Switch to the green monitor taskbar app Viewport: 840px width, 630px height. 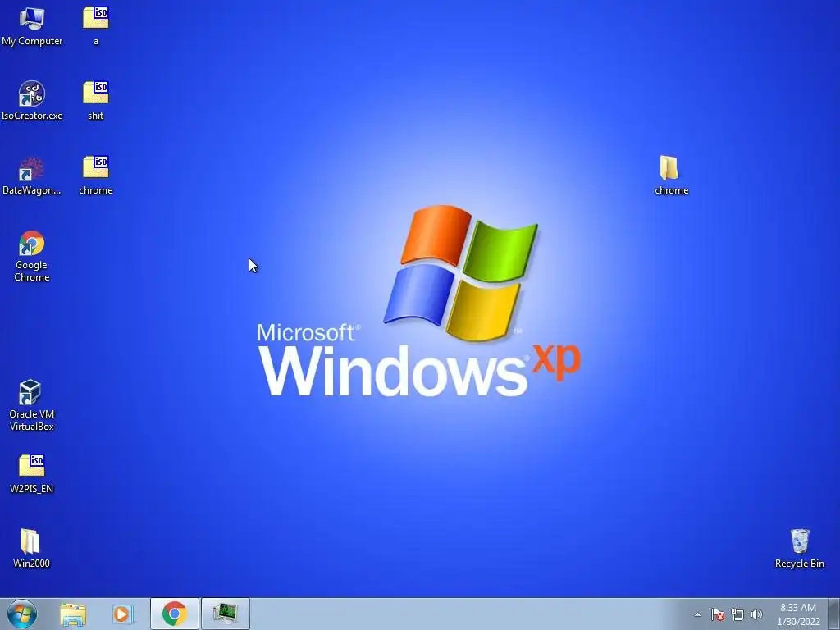tap(225, 614)
